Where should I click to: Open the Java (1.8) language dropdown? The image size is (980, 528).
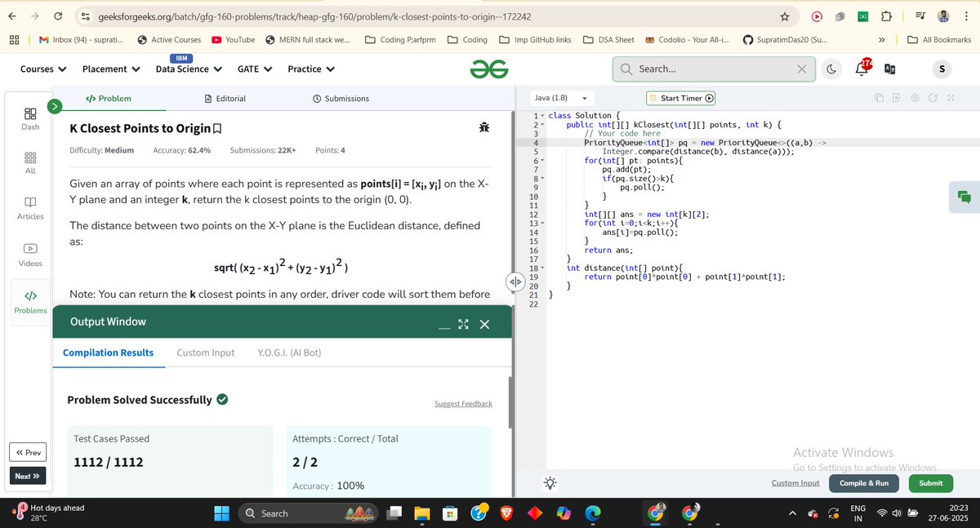[562, 98]
